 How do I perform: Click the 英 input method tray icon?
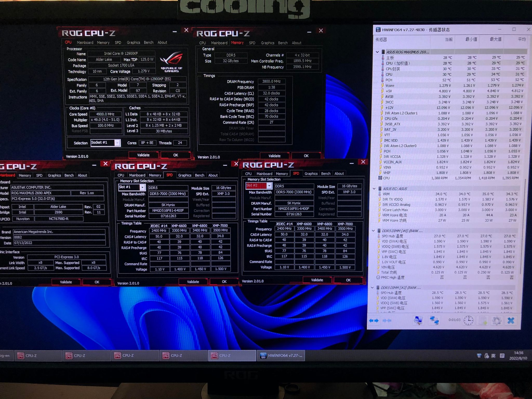pos(493,356)
